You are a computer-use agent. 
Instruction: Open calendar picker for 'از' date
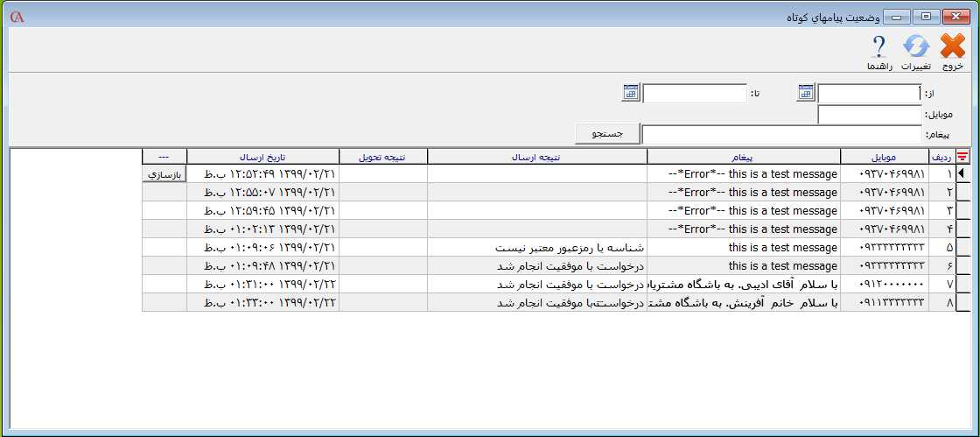806,93
